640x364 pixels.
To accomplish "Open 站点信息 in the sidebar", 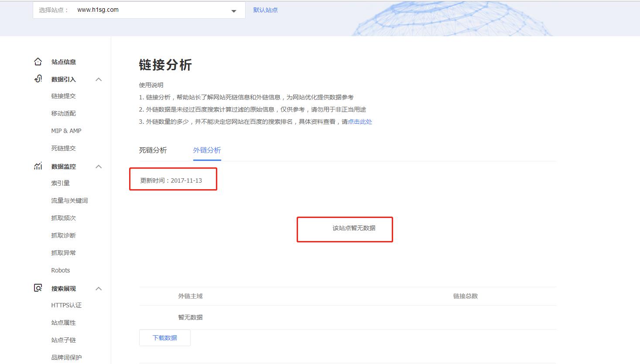I will [x=64, y=62].
